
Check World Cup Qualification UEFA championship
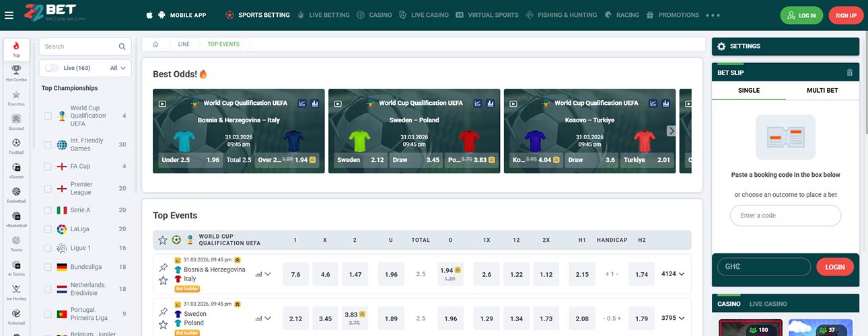coord(48,116)
